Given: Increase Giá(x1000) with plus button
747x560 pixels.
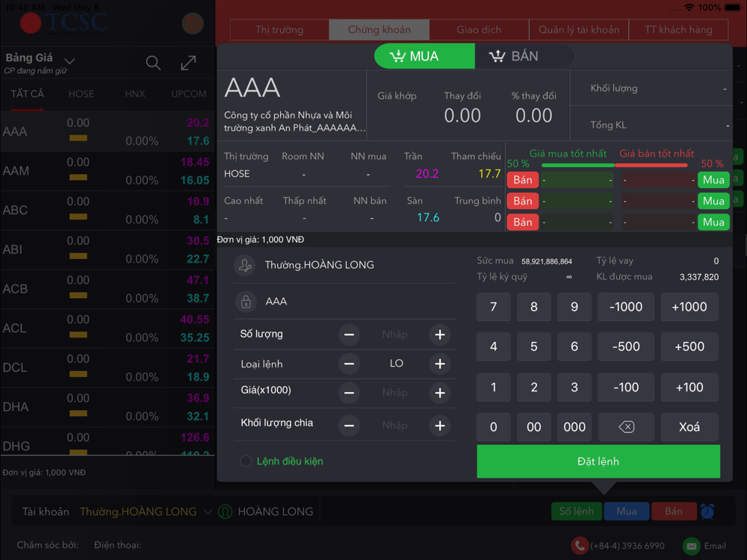Looking at the screenshot, I should click(440, 393).
